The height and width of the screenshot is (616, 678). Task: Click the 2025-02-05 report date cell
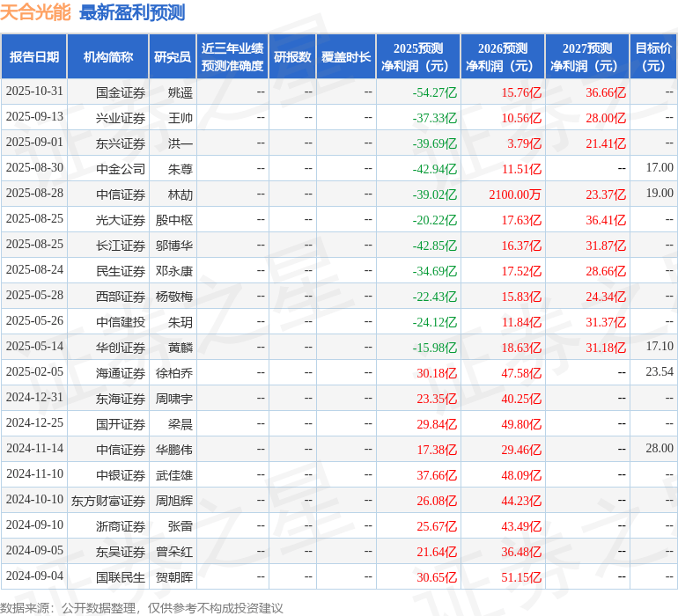pyautogui.click(x=34, y=372)
